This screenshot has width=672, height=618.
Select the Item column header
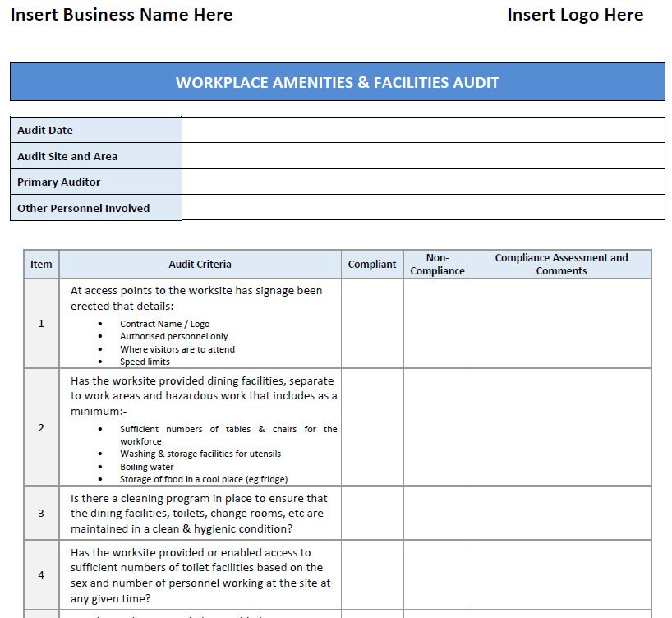(40, 264)
